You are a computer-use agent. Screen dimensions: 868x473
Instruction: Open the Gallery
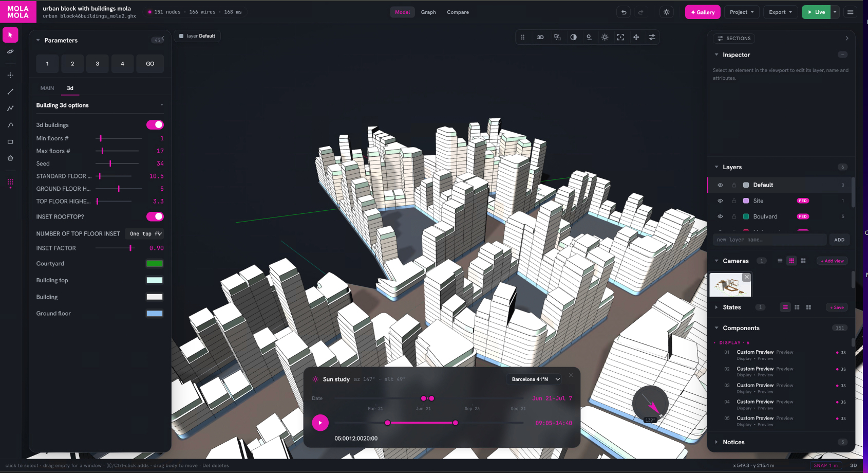(703, 12)
